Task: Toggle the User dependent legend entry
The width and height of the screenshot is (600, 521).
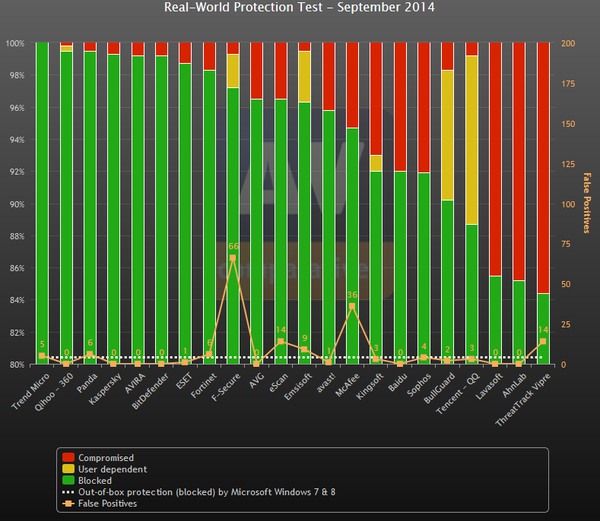Action: click(104, 469)
